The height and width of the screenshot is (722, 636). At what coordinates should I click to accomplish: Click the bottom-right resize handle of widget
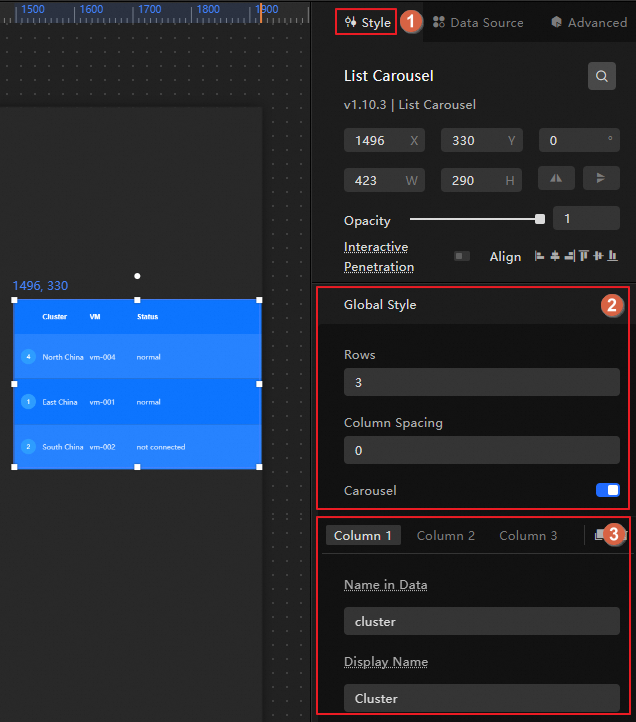(259, 467)
